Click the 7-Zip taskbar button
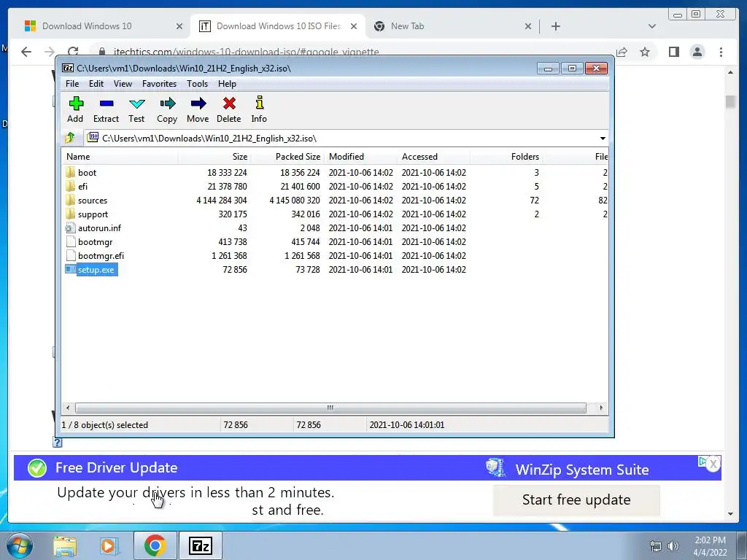This screenshot has width=747, height=560. pos(201,545)
